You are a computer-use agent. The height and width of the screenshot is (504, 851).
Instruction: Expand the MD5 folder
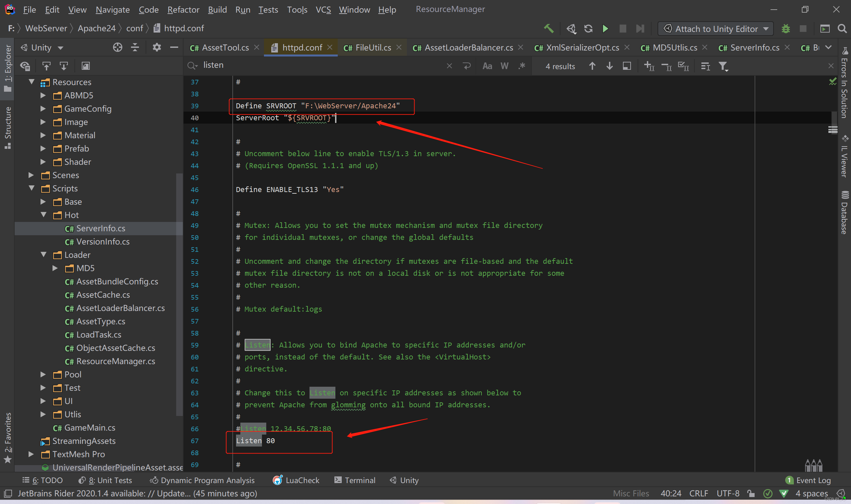click(55, 268)
